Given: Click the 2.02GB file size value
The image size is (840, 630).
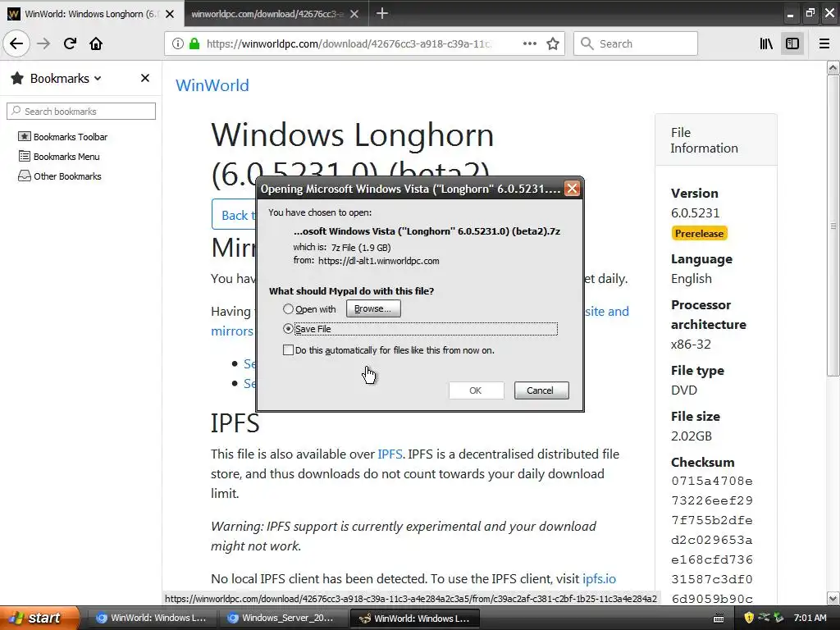Looking at the screenshot, I should tap(691, 436).
